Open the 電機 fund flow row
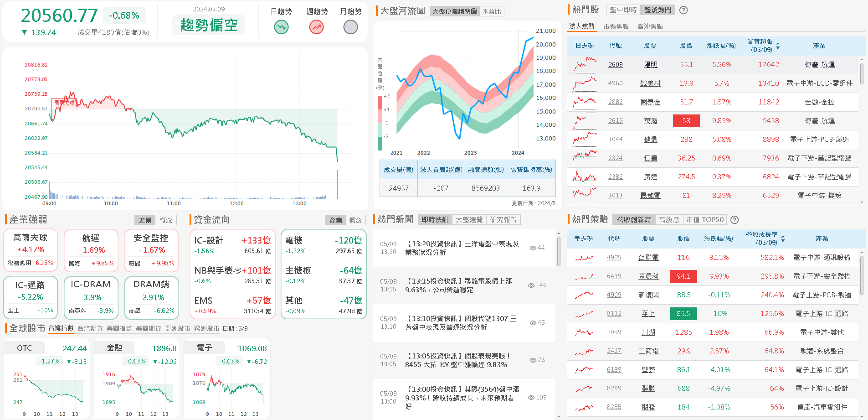 point(324,245)
